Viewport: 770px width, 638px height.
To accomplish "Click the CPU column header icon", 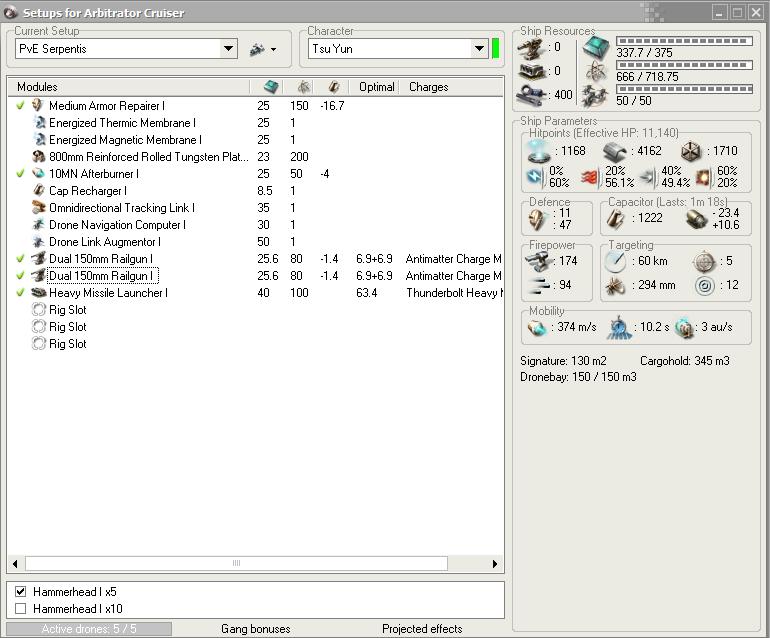I will pyautogui.click(x=271, y=87).
